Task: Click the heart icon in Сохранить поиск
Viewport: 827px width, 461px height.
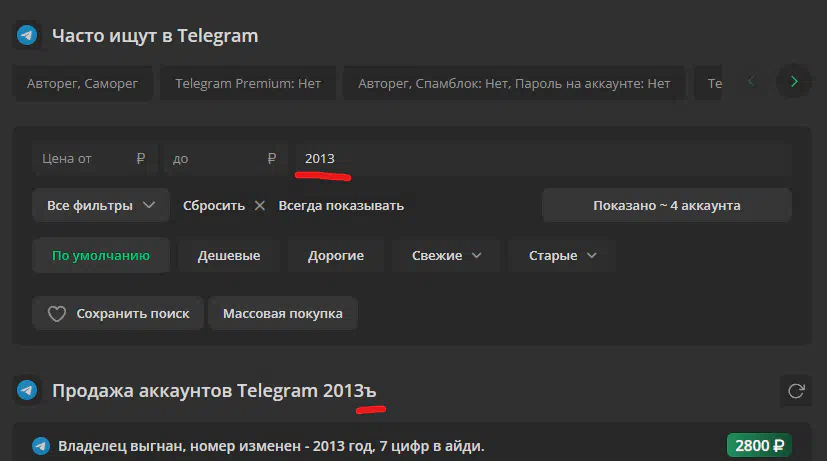Action: [57, 313]
